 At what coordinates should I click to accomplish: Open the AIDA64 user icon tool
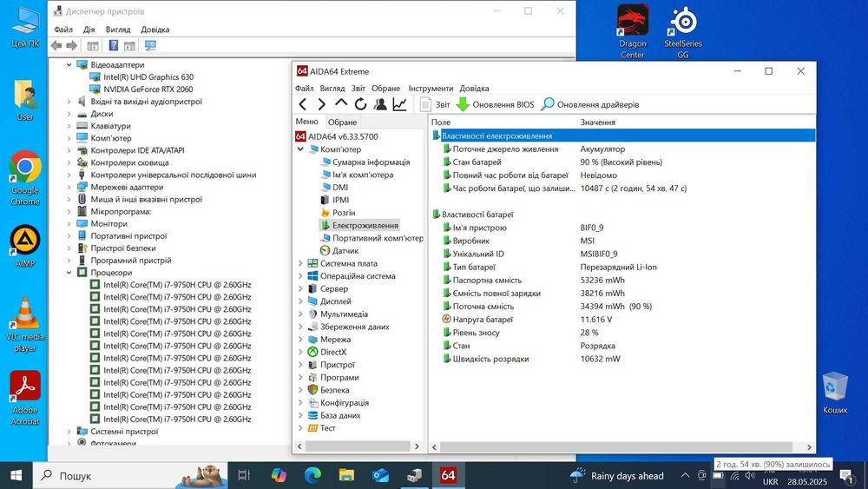[x=380, y=104]
